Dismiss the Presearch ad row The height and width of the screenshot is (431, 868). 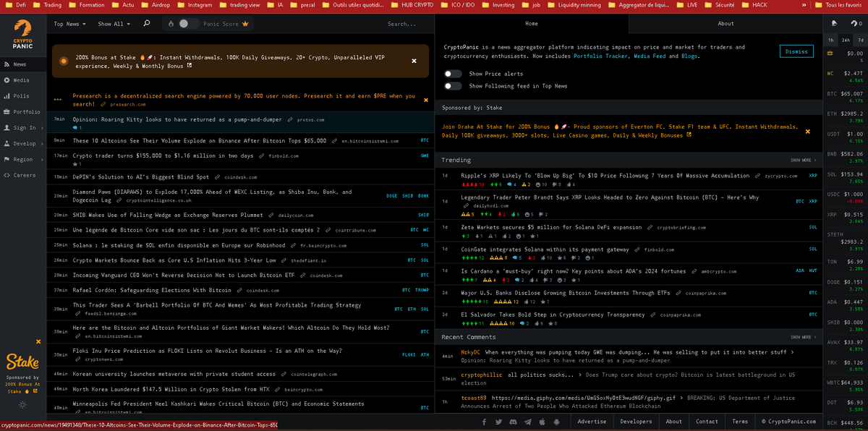tap(425, 100)
